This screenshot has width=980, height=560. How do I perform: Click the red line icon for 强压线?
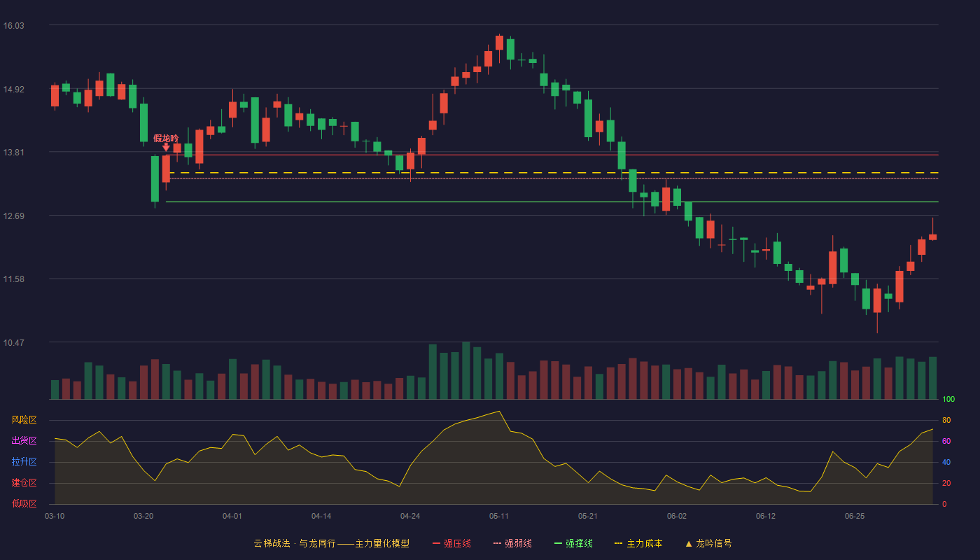click(436, 544)
